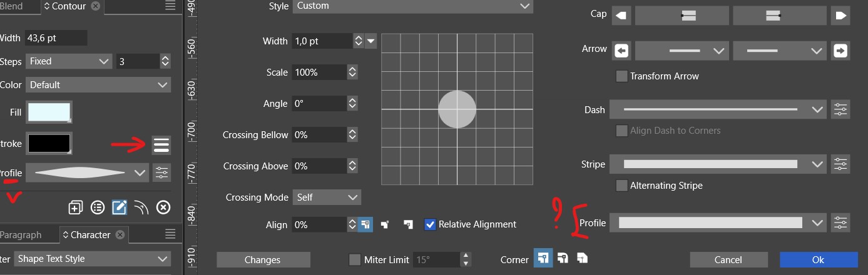
Task: Click the light blue Fill color swatch
Action: coord(49,112)
